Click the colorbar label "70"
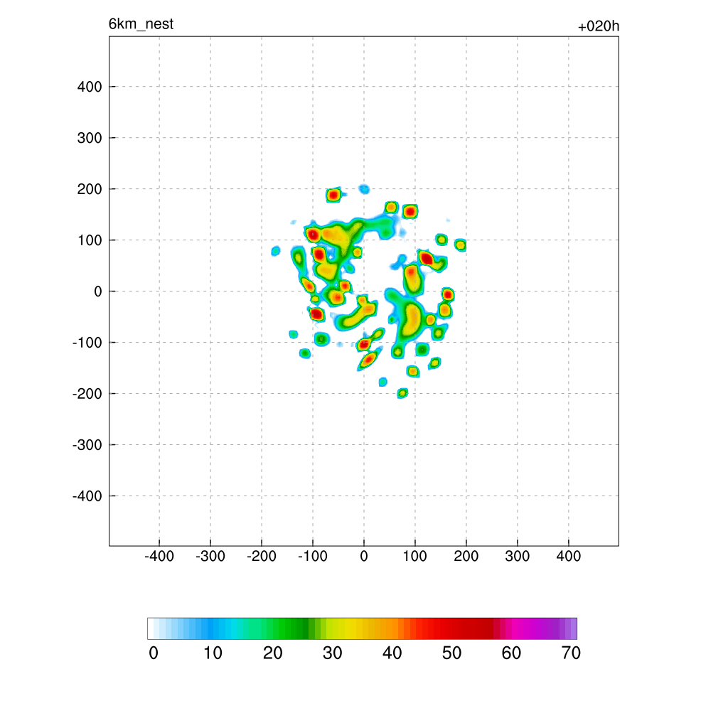Viewport: 728px width, 728px height. click(x=571, y=653)
